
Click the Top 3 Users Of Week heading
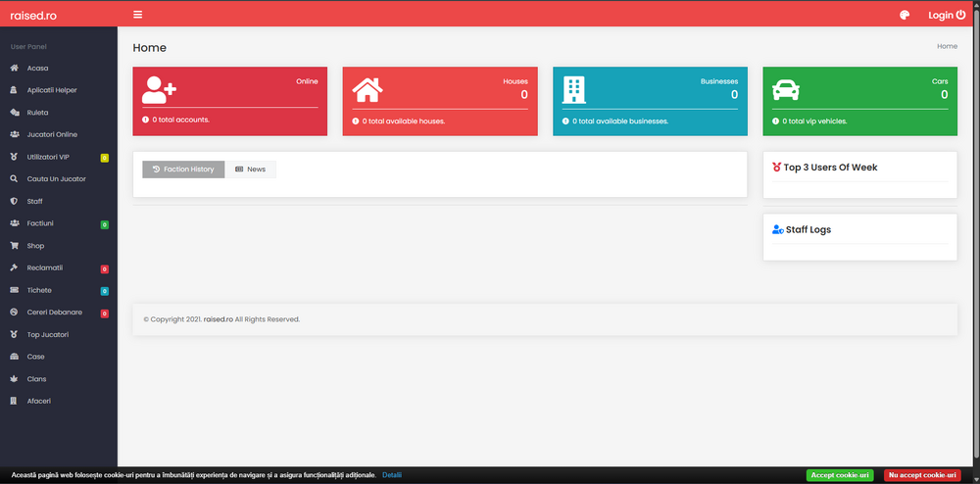[830, 168]
